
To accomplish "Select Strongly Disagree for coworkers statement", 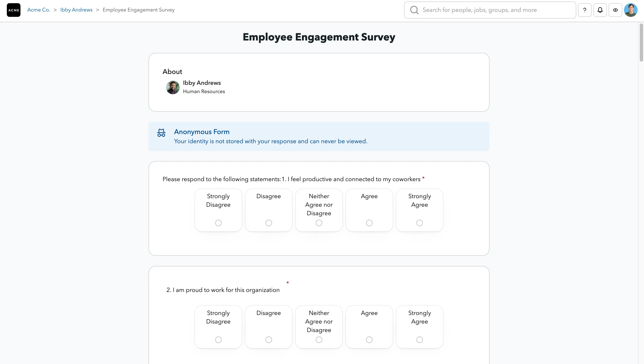I will click(218, 210).
